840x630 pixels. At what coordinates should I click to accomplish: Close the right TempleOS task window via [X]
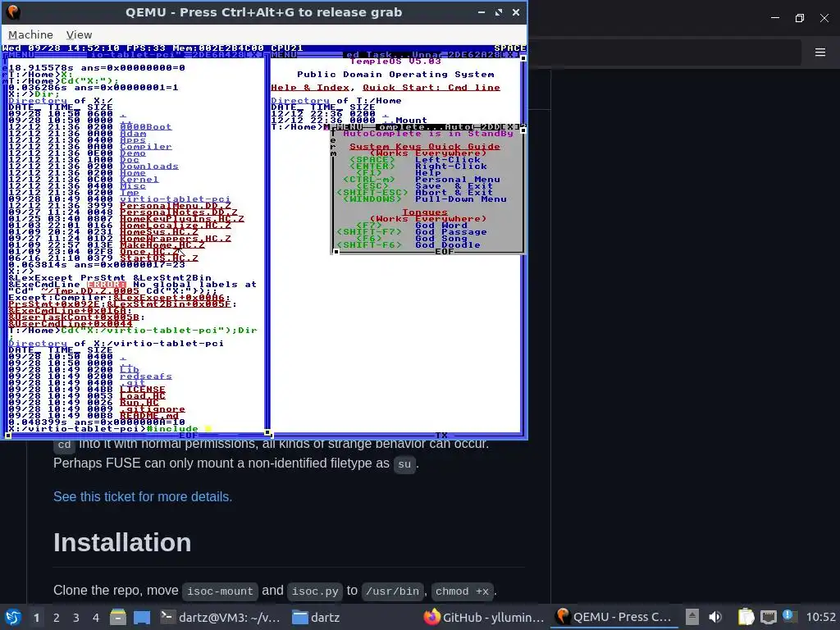[512, 55]
